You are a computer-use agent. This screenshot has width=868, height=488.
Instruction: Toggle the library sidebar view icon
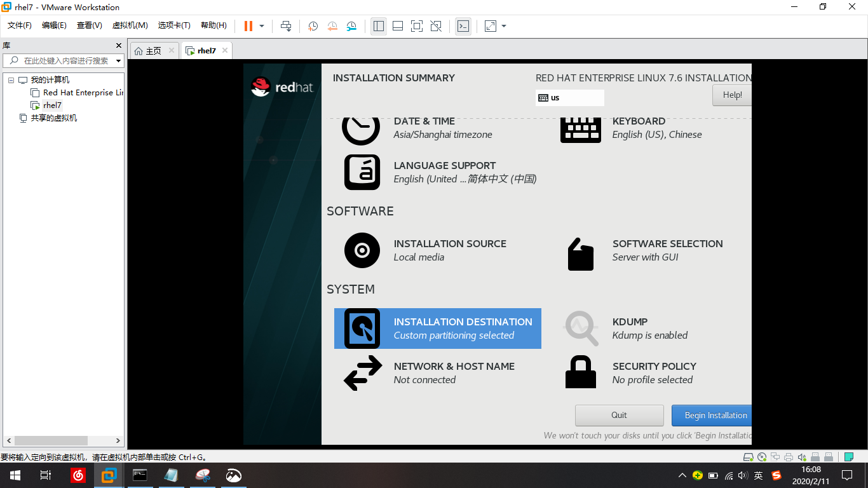[379, 26]
